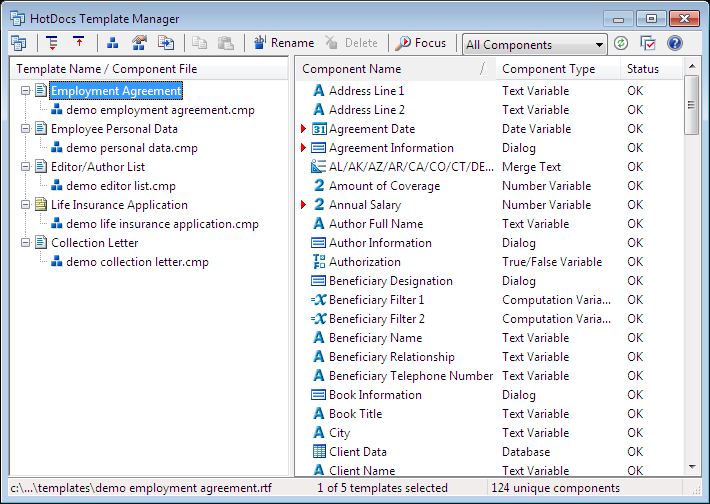The height and width of the screenshot is (504, 710).
Task: Select the City component
Action: coord(340,433)
